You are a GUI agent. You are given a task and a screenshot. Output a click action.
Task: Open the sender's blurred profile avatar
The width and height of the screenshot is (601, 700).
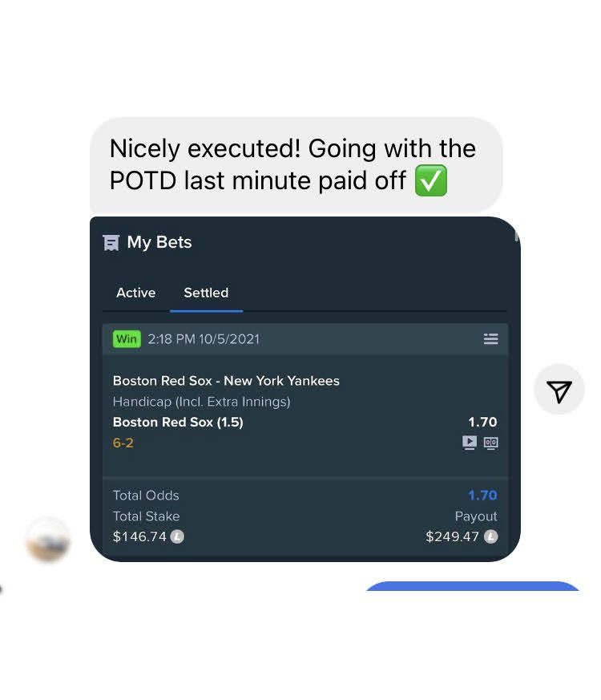click(x=48, y=540)
